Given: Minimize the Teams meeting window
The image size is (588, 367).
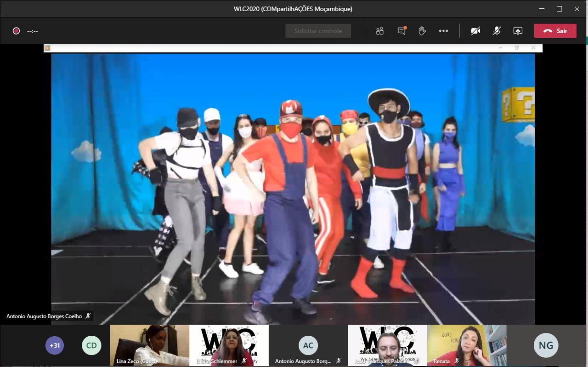Looking at the screenshot, I should point(542,9).
